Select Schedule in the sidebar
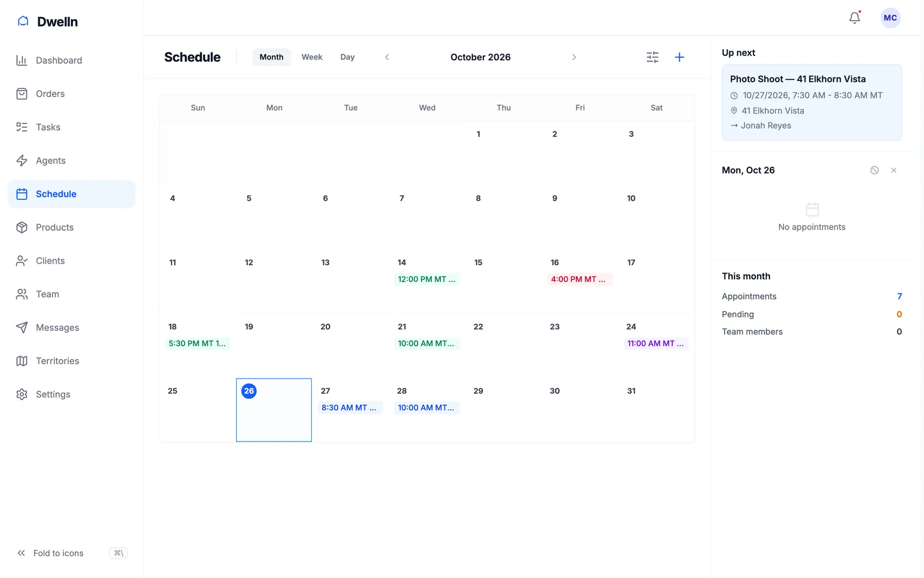The image size is (924, 578). (71, 194)
